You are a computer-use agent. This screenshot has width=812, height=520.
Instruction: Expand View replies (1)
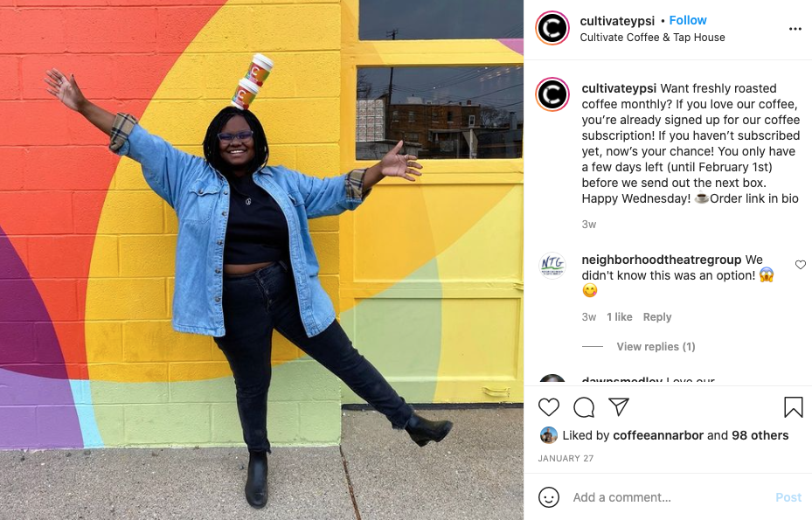coord(656,346)
